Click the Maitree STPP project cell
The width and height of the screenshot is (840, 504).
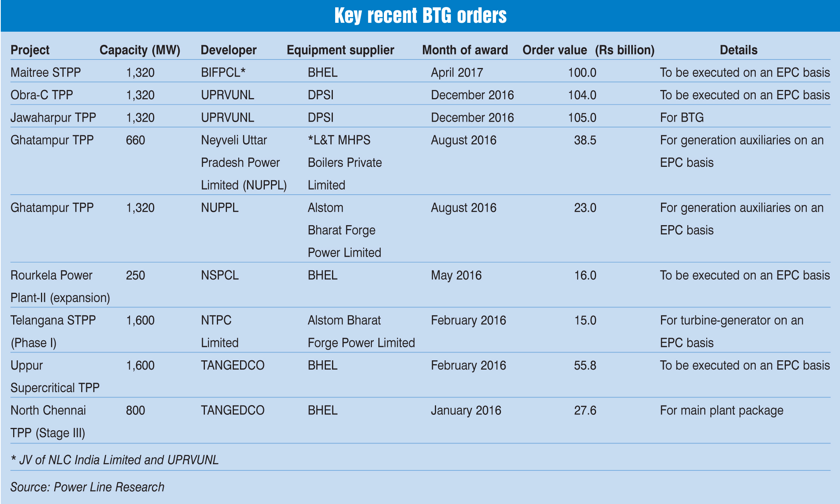pos(46,72)
